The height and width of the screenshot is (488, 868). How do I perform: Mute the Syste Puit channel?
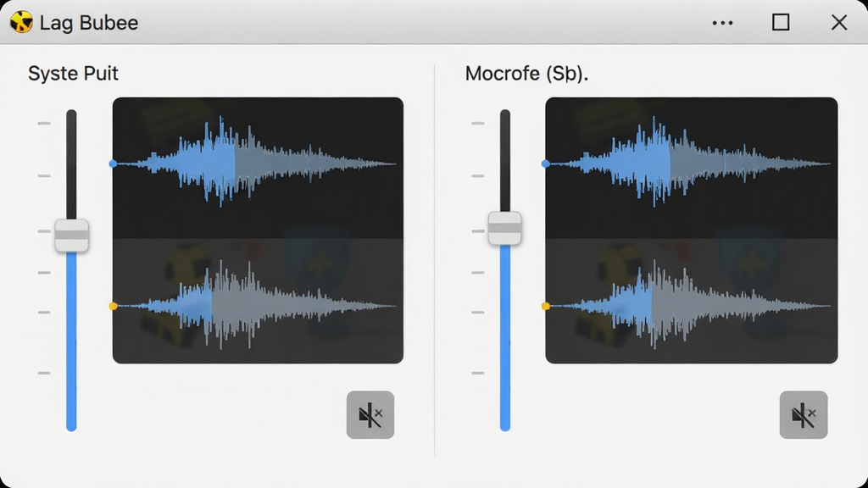370,415
